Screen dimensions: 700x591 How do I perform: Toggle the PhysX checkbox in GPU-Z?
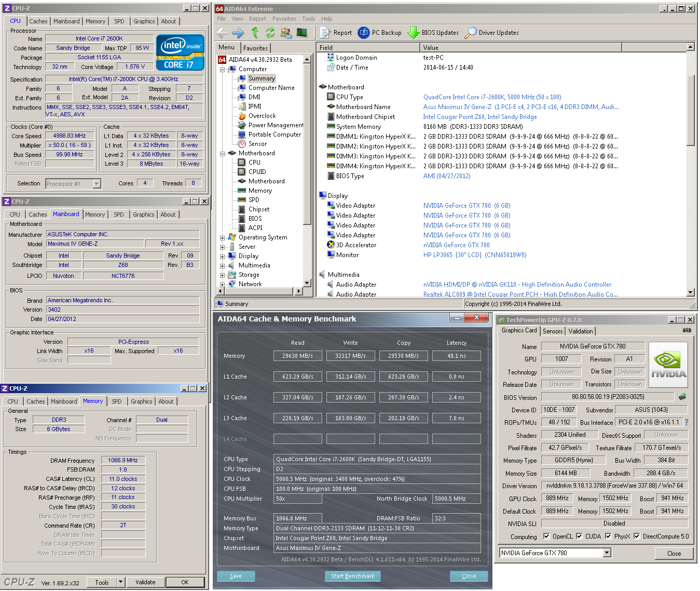click(x=608, y=536)
